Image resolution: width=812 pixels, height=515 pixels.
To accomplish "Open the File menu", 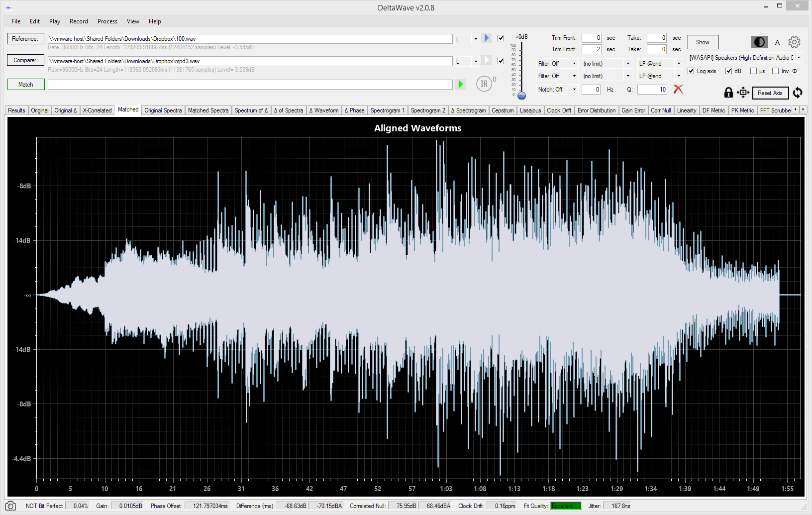I will click(x=16, y=21).
